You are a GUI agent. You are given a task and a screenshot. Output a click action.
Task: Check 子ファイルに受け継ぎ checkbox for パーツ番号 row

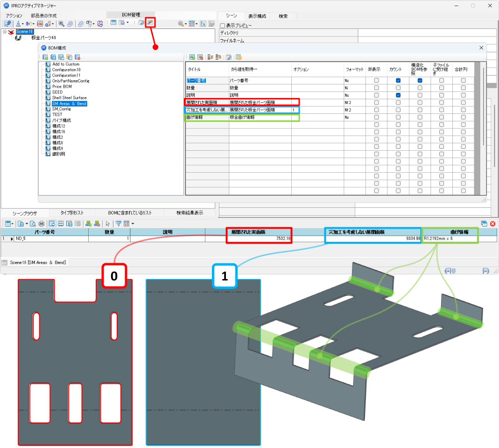click(x=442, y=80)
